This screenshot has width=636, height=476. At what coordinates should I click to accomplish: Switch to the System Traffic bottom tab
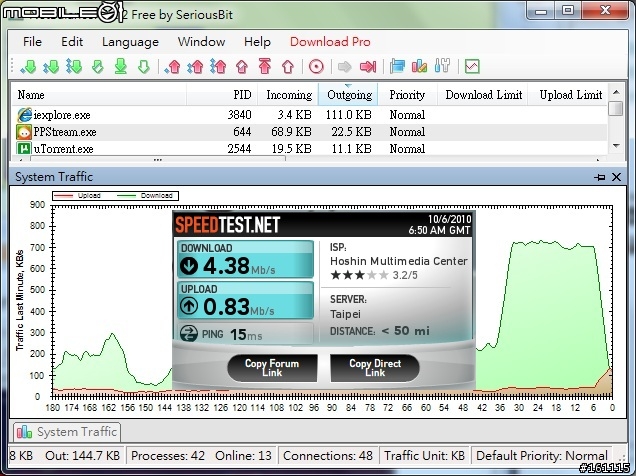(67, 432)
